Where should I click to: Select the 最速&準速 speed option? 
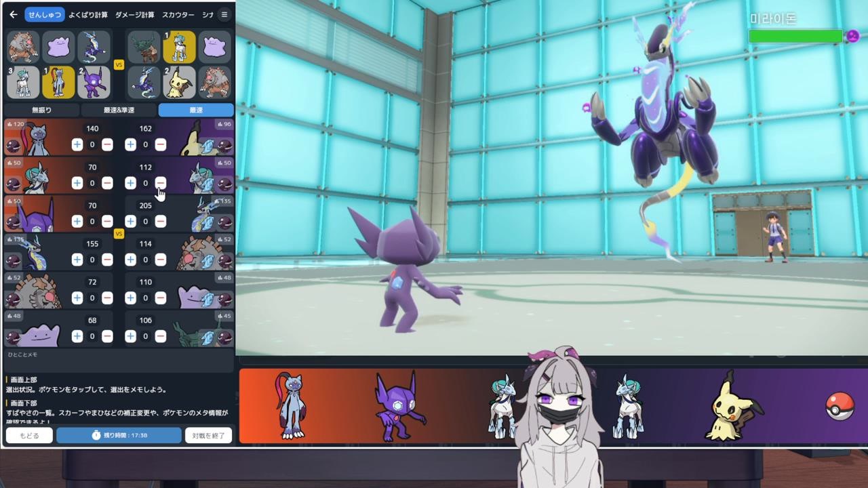(119, 110)
